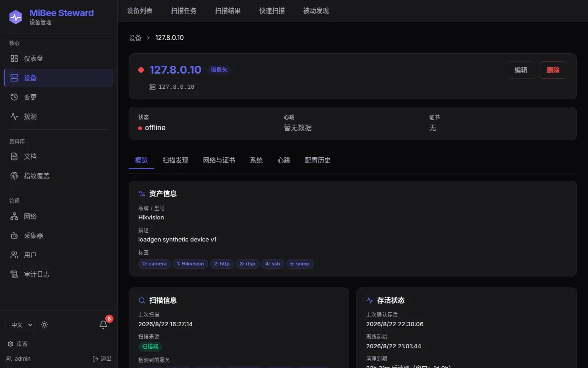Toggle the light theme sun icon

(x=45, y=325)
